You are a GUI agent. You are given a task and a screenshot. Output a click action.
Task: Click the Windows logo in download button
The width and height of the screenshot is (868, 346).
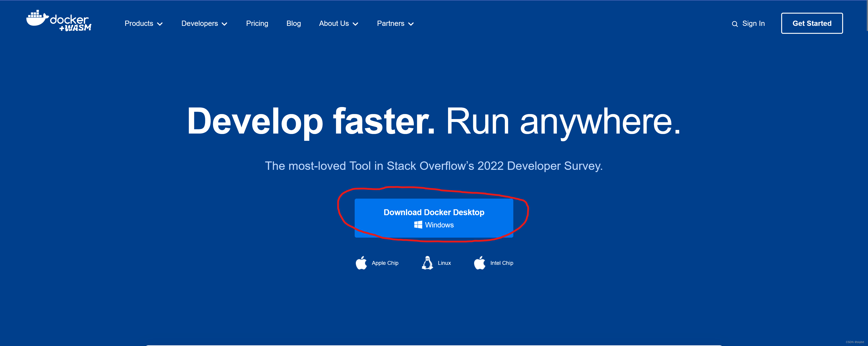[418, 225]
